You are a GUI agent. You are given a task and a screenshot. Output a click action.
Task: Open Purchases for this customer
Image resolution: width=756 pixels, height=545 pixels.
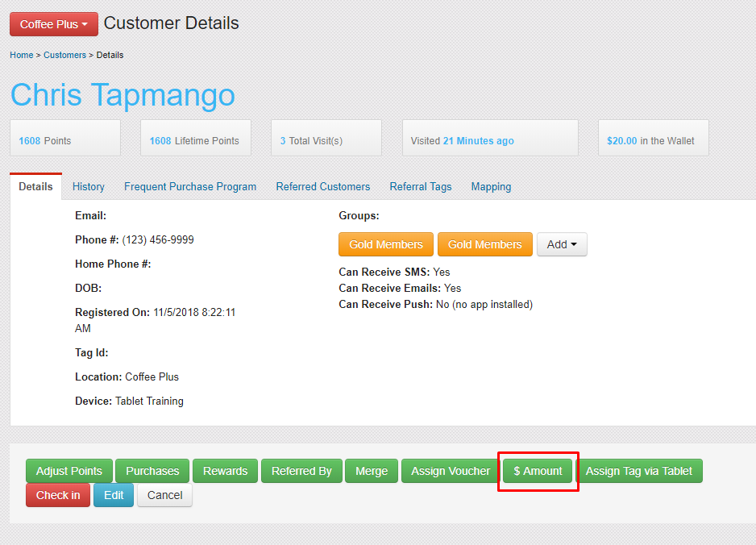tap(152, 471)
